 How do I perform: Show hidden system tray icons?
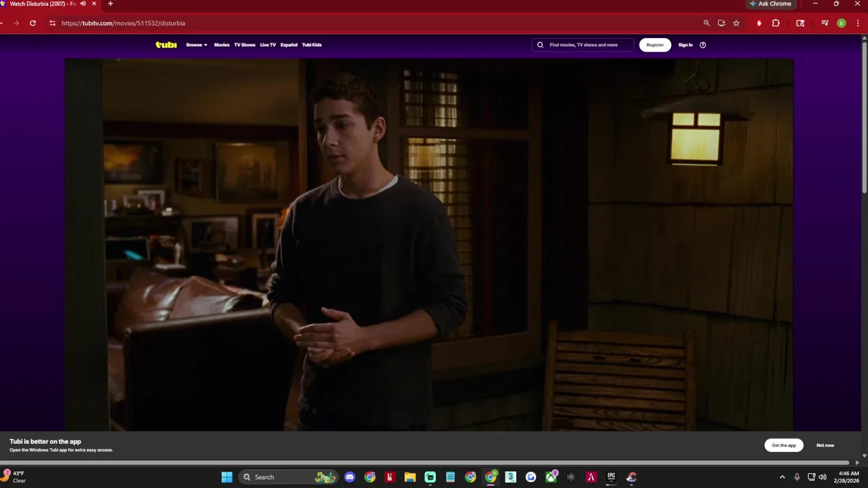coord(782,477)
